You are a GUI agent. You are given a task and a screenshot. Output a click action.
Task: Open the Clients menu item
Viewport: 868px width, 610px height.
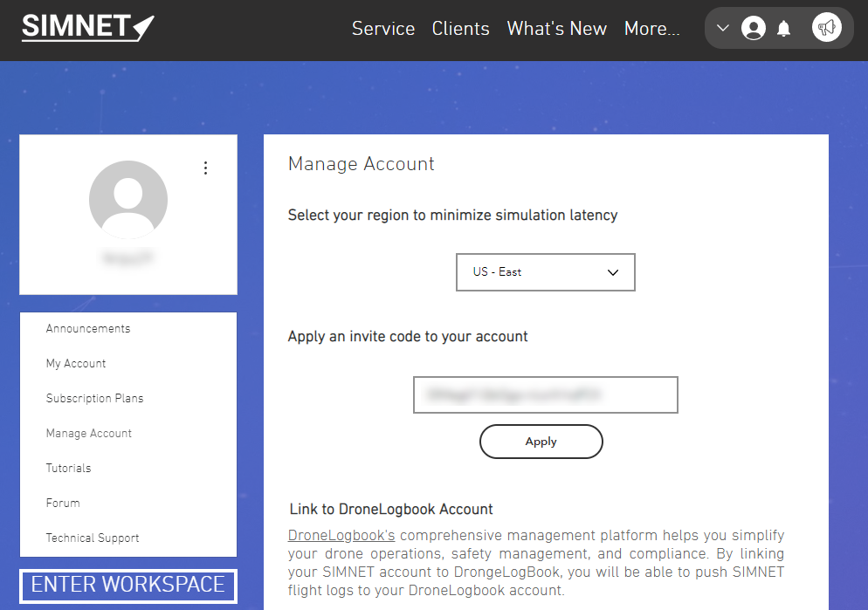pyautogui.click(x=460, y=29)
